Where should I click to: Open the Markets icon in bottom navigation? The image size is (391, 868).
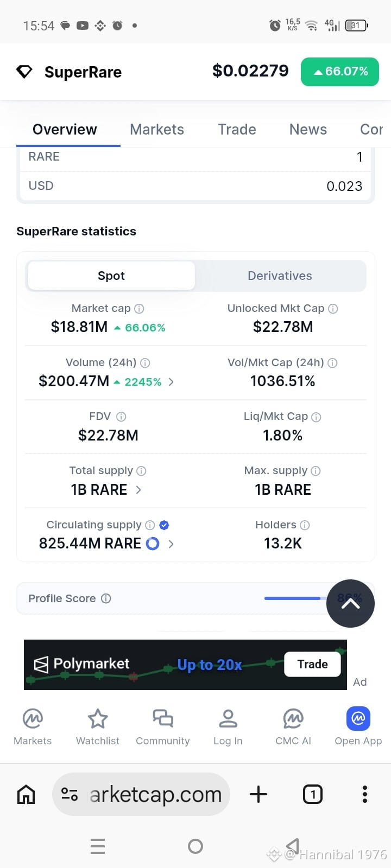33,718
